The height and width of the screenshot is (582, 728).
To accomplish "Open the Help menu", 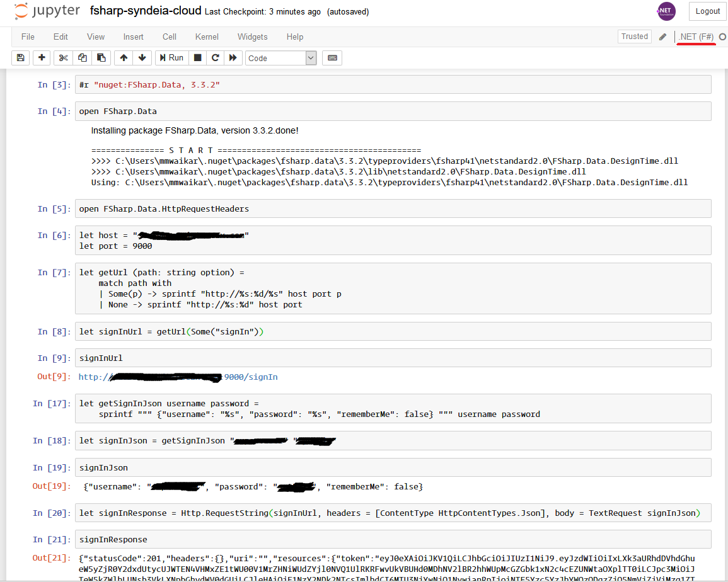I will tap(295, 37).
